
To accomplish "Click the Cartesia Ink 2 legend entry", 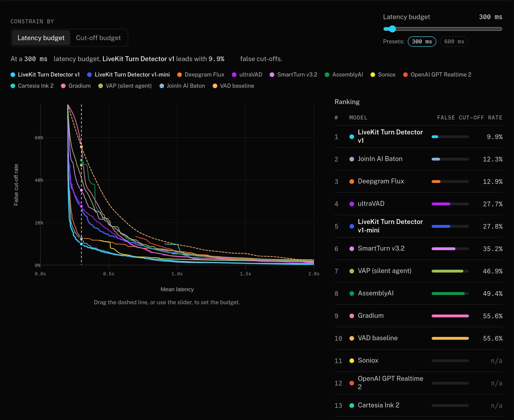I will pyautogui.click(x=32, y=86).
